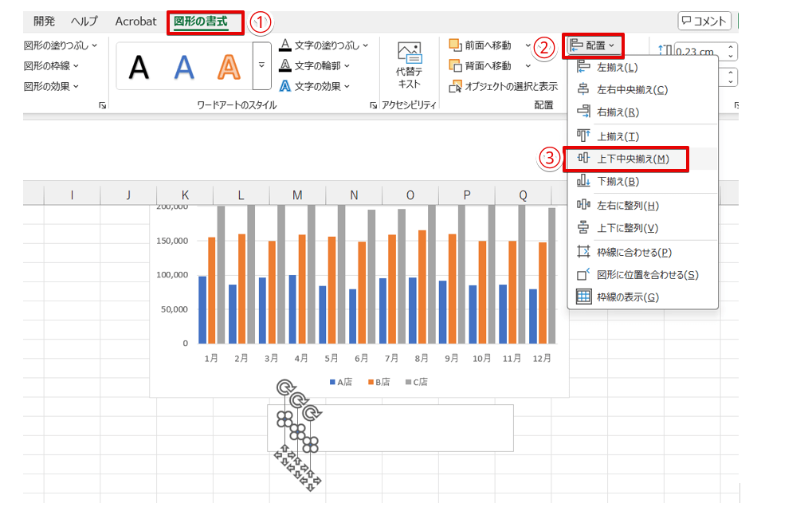Open 文字の効果 text effects dropdown

[316, 86]
